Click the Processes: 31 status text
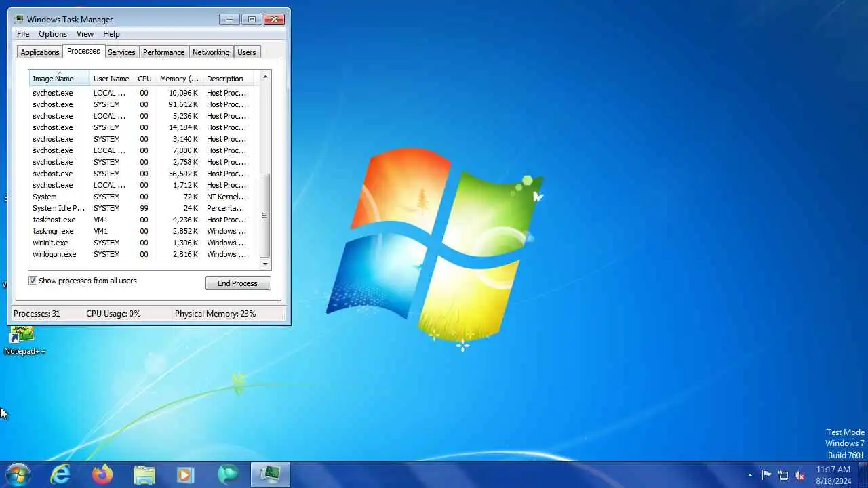This screenshot has width=868, height=488. [37, 314]
